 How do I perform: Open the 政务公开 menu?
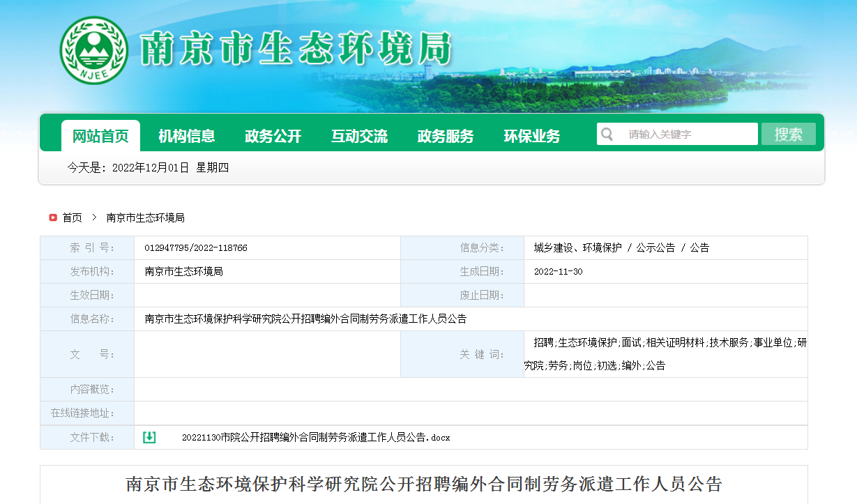coord(273,136)
